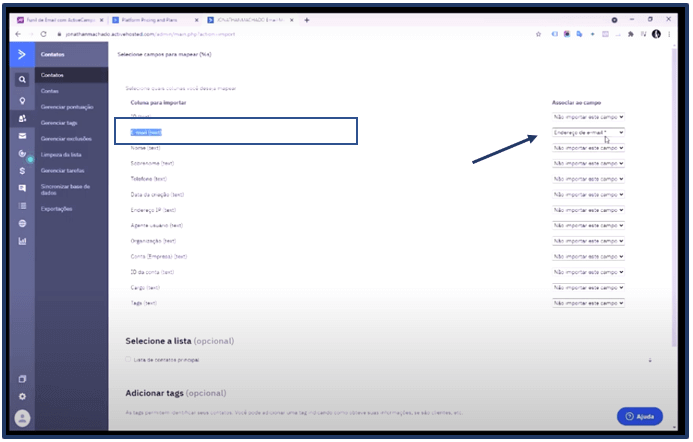Open the 'Endereço de e-mail' field dropdown
Screen dimensions: 693x442
coord(588,132)
